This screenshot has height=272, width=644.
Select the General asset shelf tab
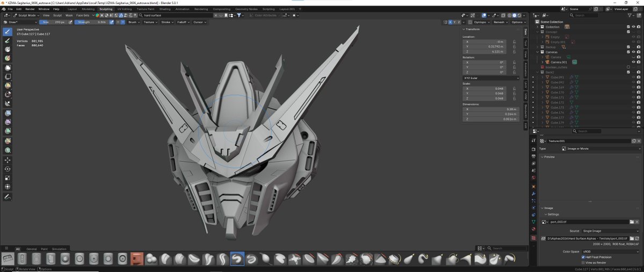click(x=32, y=249)
